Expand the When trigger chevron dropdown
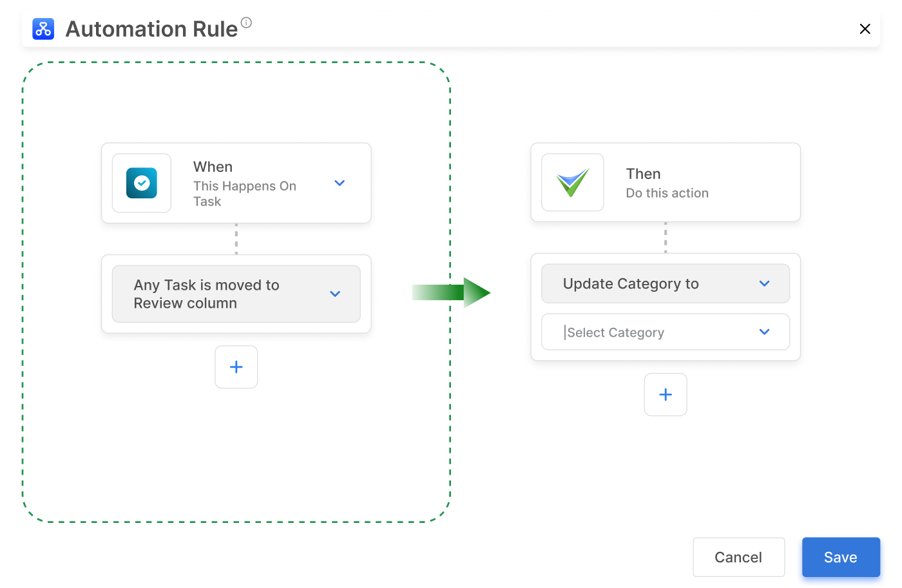 point(340,183)
